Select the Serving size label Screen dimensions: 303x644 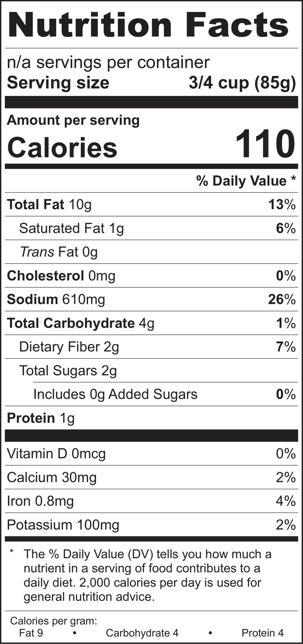coord(58,83)
